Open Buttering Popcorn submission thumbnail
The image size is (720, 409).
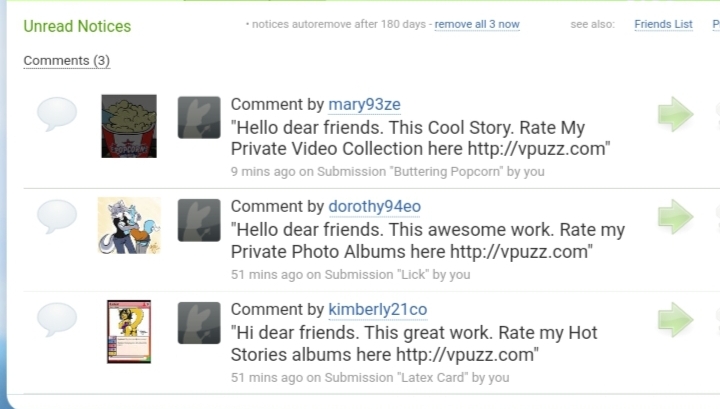(x=129, y=126)
